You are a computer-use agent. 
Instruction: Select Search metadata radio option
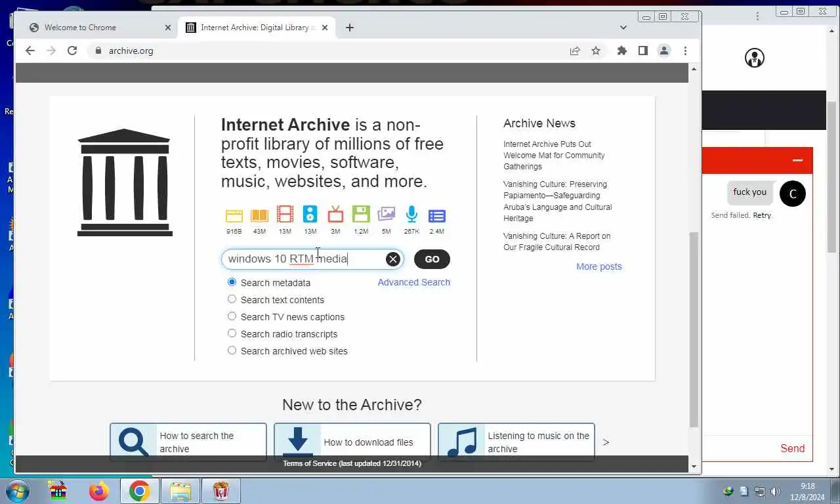(232, 282)
